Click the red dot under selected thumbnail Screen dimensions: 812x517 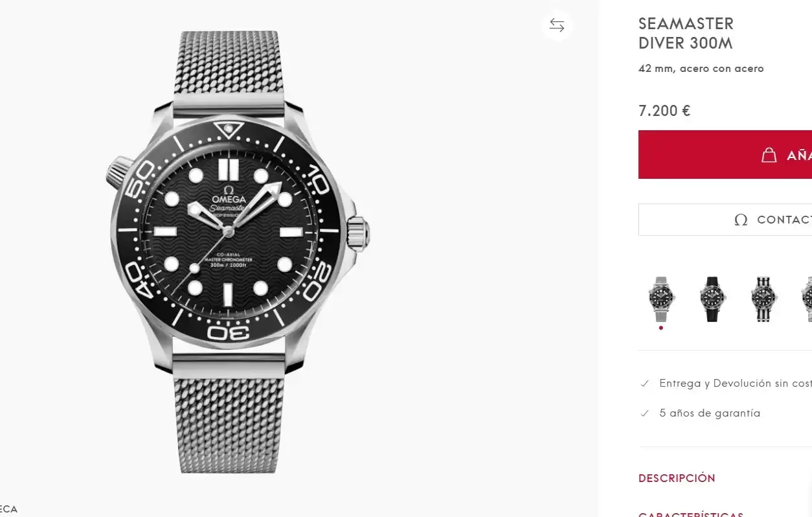click(660, 328)
